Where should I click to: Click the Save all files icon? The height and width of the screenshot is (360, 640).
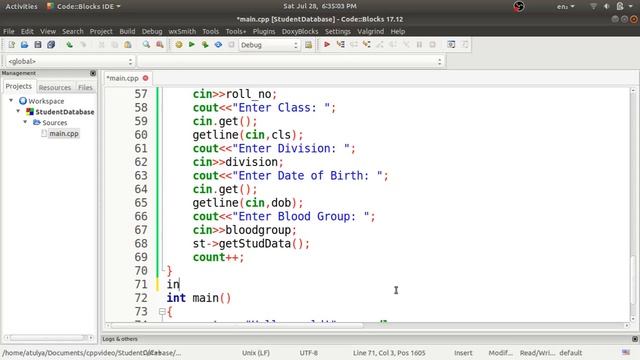pyautogui.click(x=51, y=45)
